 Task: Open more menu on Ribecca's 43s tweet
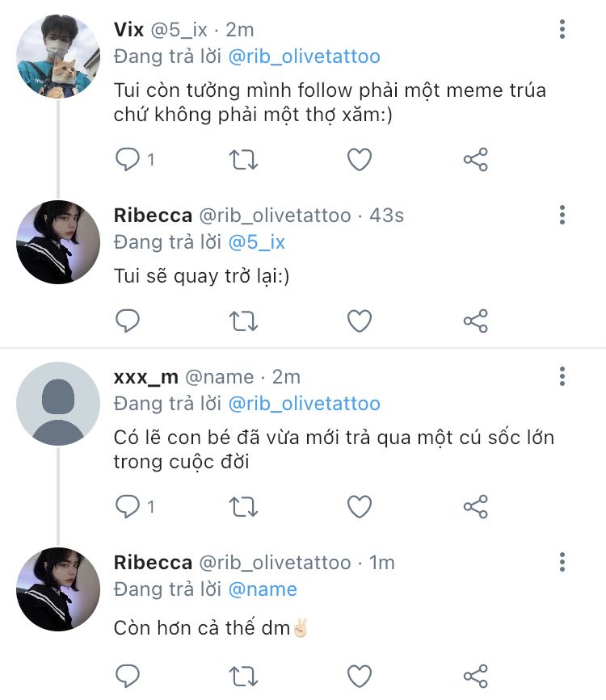pos(562,216)
